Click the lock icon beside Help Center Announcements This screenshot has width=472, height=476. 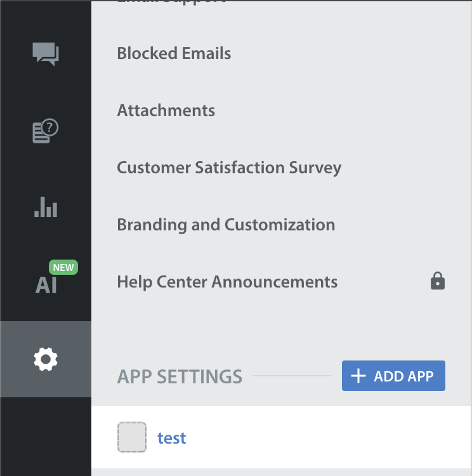[x=437, y=281]
